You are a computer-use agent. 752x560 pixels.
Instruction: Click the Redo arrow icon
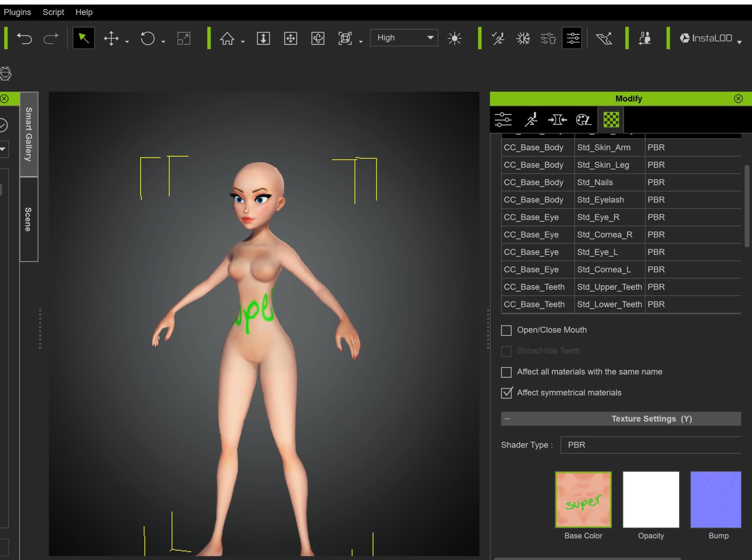click(x=51, y=38)
